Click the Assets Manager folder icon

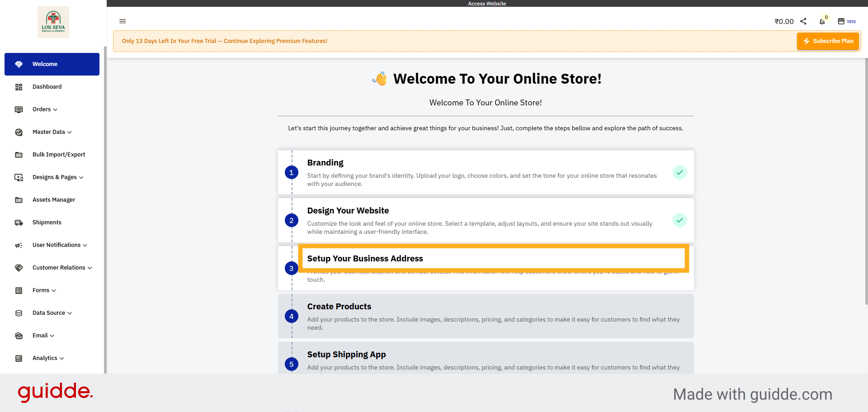[x=19, y=200]
